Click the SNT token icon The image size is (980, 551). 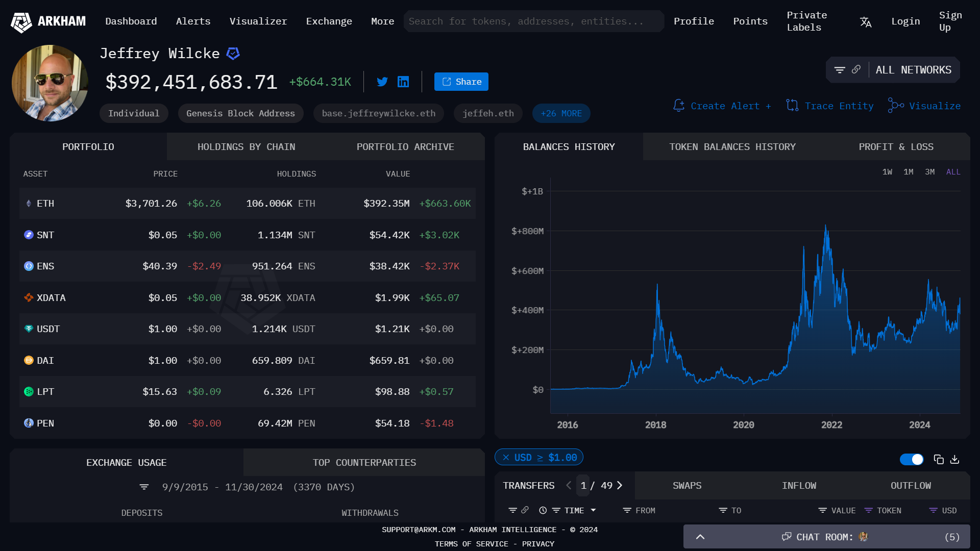(x=29, y=235)
